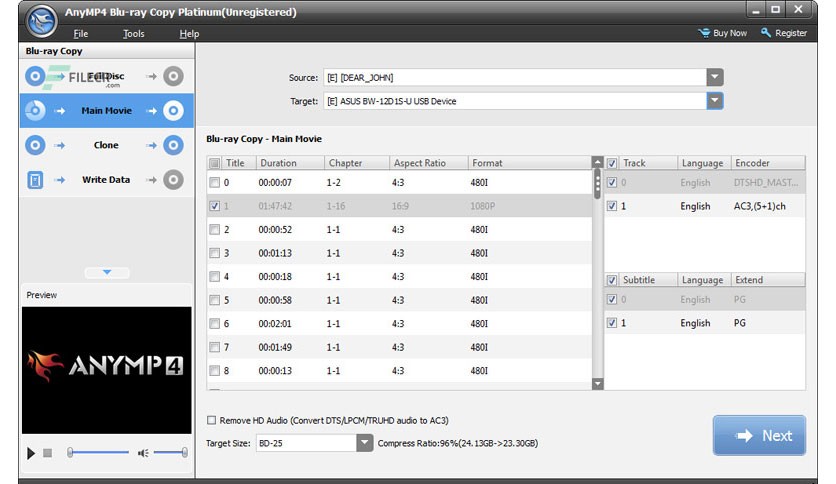Viewport: 836px width, 484px height.
Task: Click the preview volume slider
Action: (x=170, y=453)
